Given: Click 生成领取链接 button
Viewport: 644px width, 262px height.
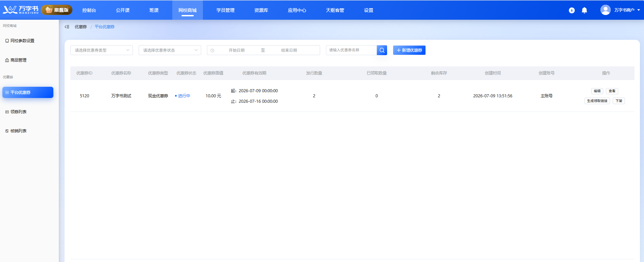Looking at the screenshot, I should click(597, 101).
